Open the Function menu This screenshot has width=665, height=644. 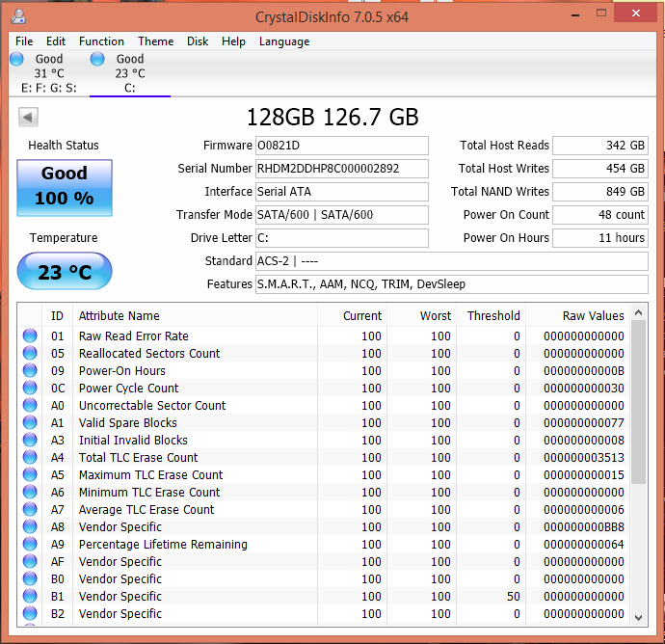click(101, 41)
